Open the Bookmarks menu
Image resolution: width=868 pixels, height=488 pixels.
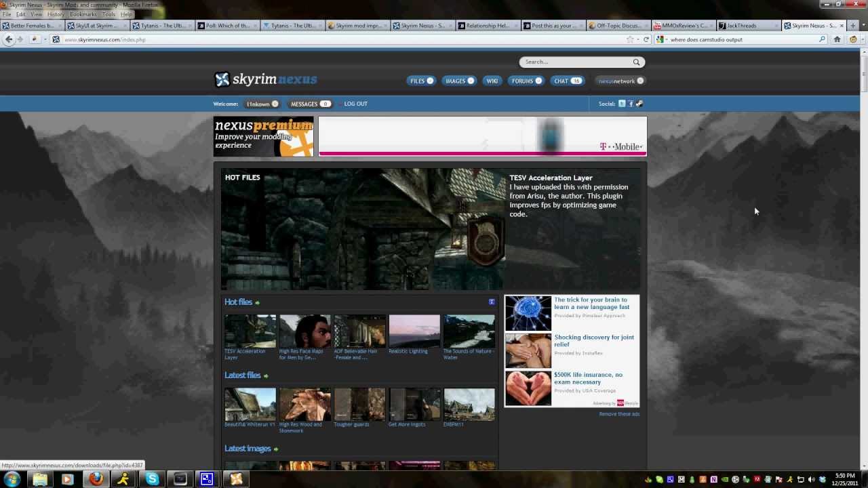click(83, 14)
